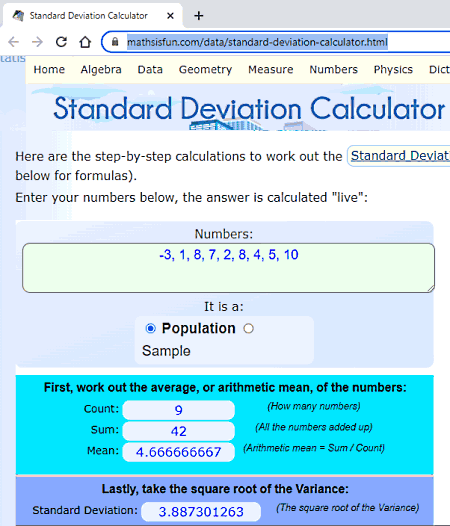Click the tab's favicon
Screen dimensions: 450x526
(x=18, y=16)
